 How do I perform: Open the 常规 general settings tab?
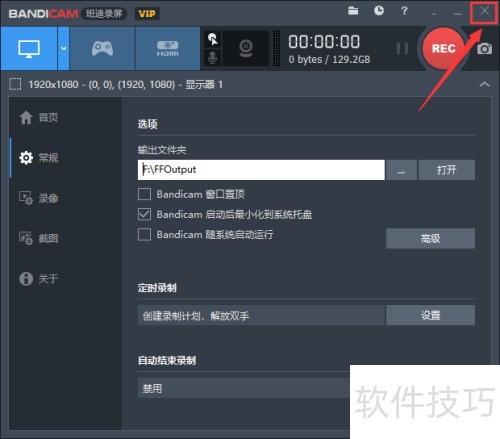coord(39,157)
